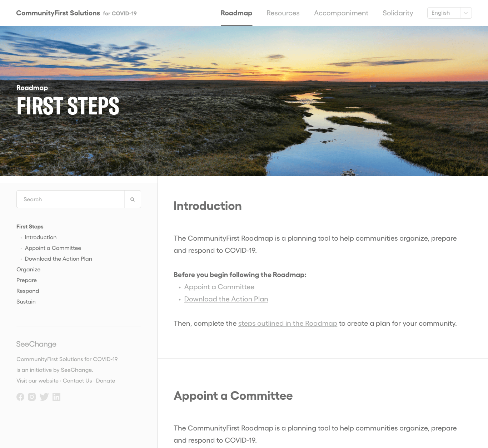Click the Search input field
This screenshot has width=488, height=448.
coord(70,199)
